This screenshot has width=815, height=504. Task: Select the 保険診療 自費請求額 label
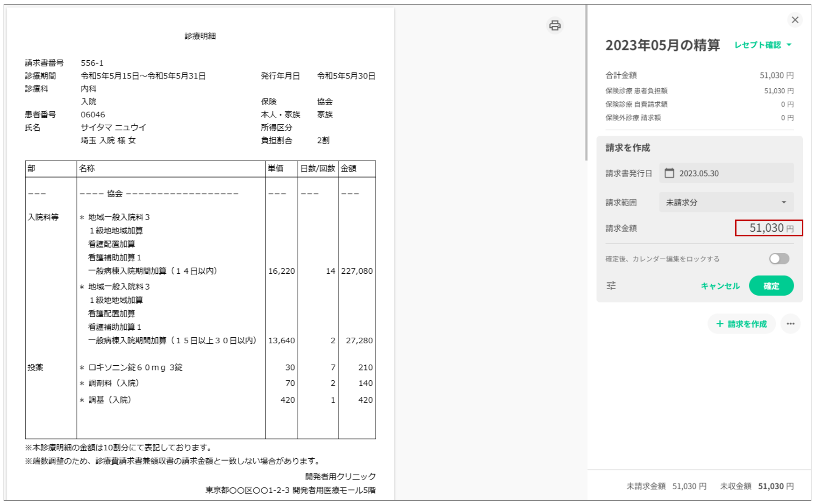[636, 104]
